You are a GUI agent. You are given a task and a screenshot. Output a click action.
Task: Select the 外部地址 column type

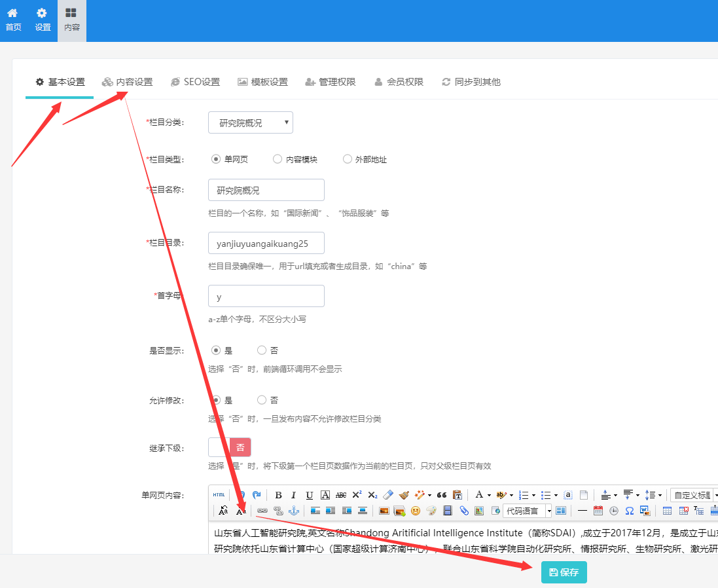[x=348, y=159]
